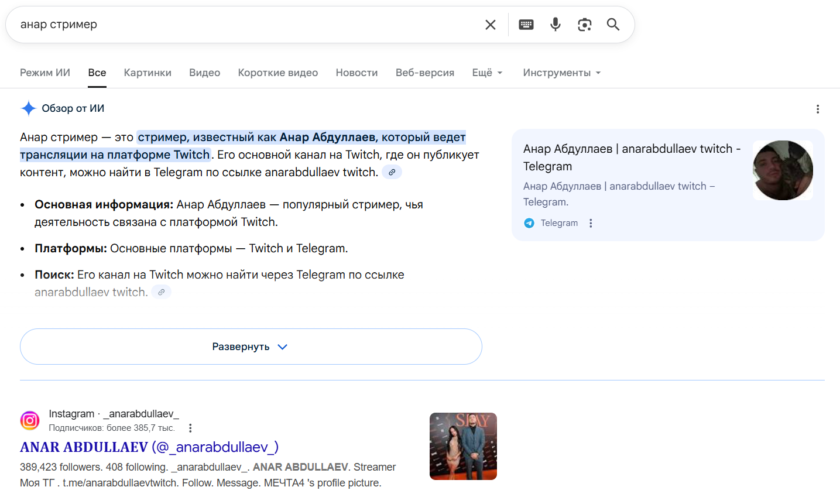Open the Режим ИИ tab
The height and width of the screenshot is (504, 840).
[x=45, y=73]
